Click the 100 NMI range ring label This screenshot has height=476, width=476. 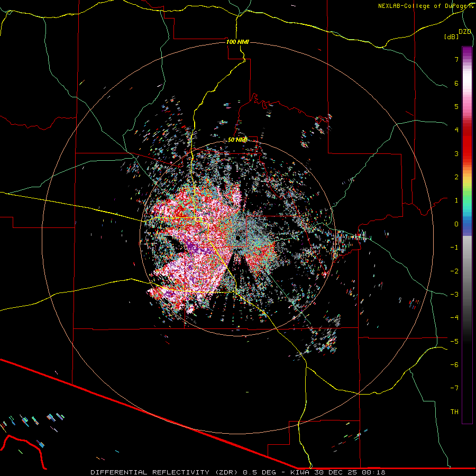[237, 42]
